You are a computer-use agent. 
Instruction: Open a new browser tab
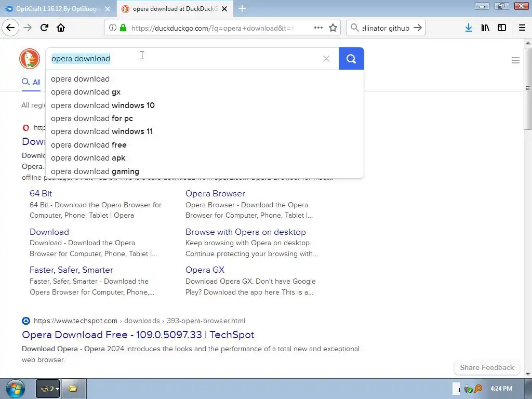pyautogui.click(x=242, y=8)
